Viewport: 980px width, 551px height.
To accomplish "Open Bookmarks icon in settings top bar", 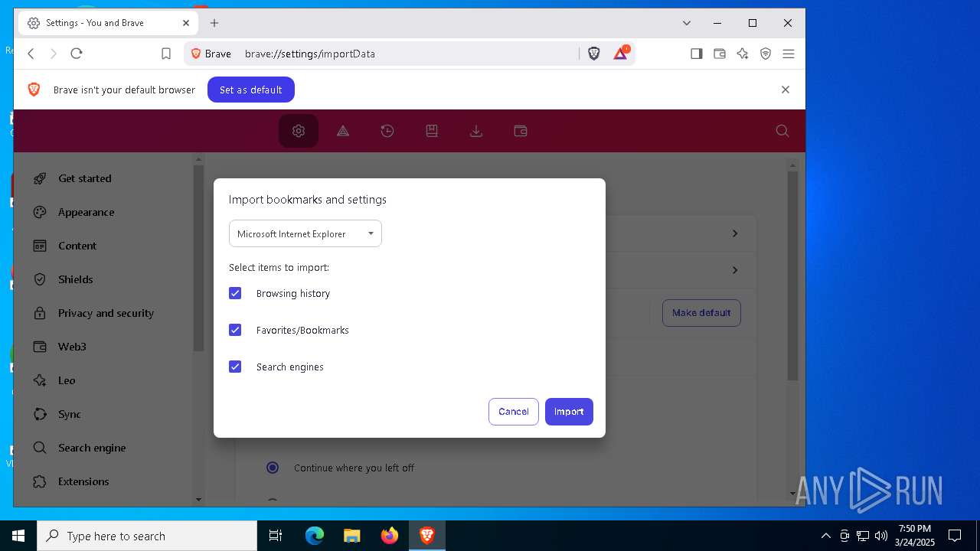I will tap(432, 131).
